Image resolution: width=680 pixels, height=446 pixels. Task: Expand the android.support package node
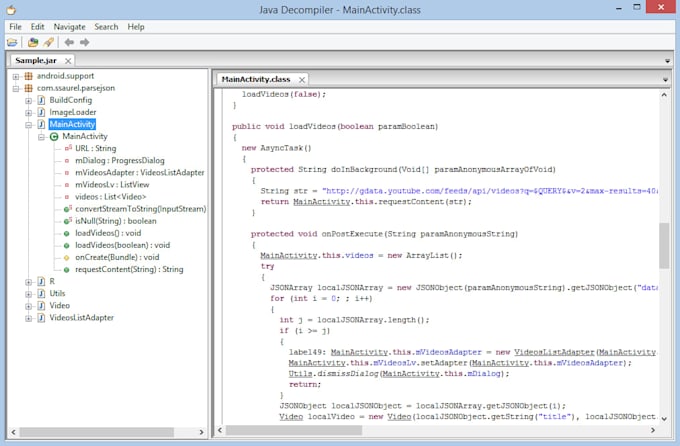click(16, 76)
